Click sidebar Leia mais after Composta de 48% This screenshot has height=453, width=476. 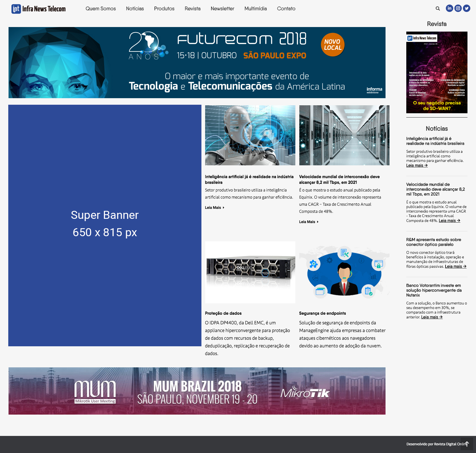click(x=450, y=221)
